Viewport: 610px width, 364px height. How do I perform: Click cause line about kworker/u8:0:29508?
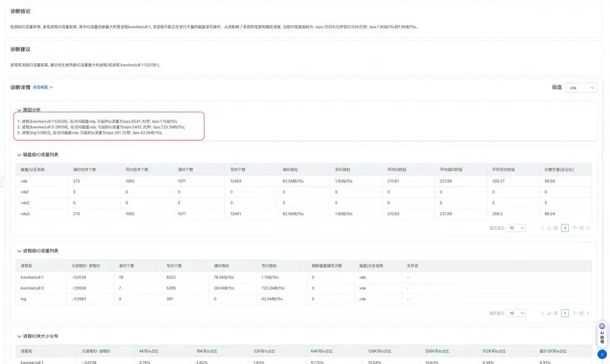[101, 127]
